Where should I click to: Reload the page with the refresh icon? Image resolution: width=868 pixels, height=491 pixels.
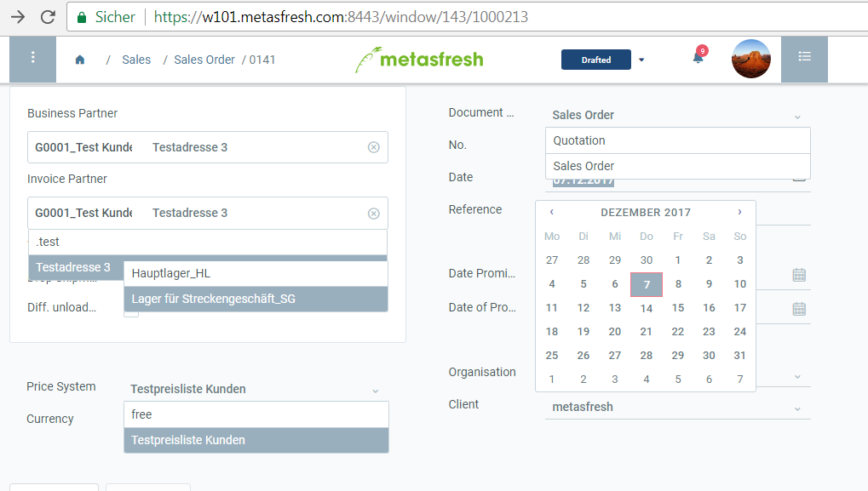tap(49, 17)
